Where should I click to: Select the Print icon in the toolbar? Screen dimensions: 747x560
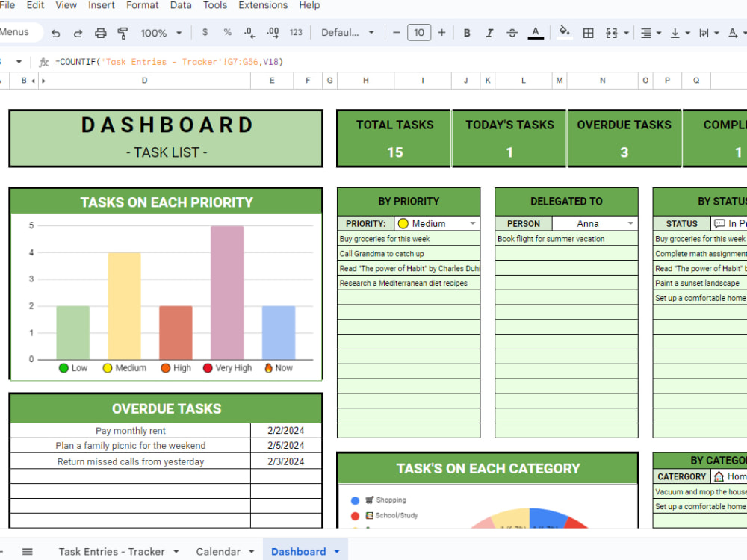pos(100,33)
